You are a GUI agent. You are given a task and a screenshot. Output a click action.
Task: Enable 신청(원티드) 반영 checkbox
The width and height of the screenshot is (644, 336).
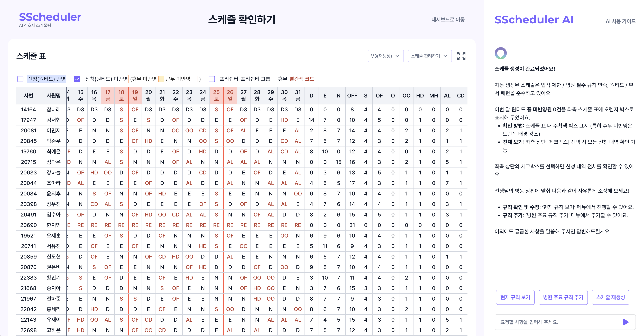(x=21, y=79)
